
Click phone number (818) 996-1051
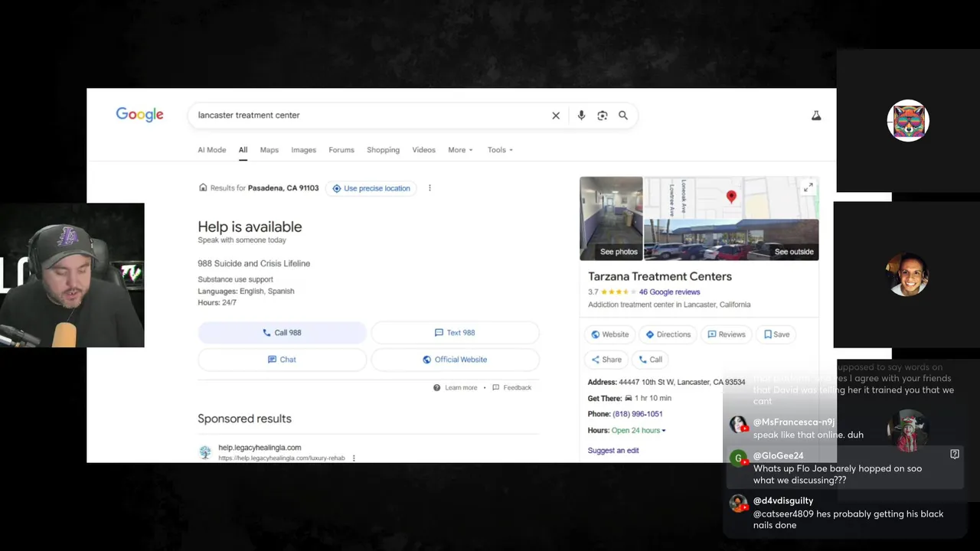click(637, 414)
